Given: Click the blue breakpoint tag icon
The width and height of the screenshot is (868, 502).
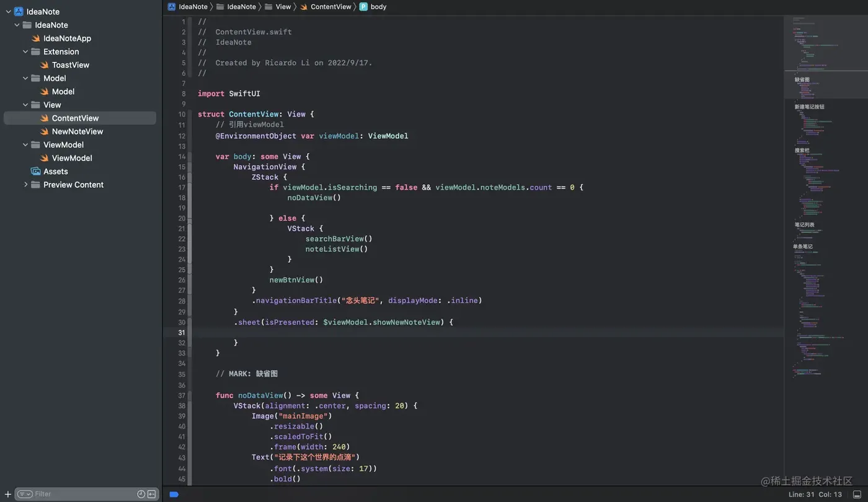Looking at the screenshot, I should (x=174, y=495).
